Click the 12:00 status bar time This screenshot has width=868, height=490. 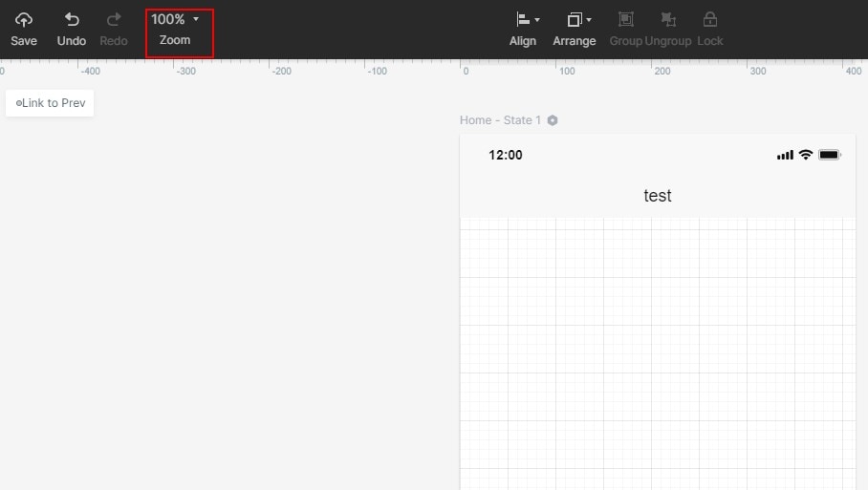[x=506, y=155]
